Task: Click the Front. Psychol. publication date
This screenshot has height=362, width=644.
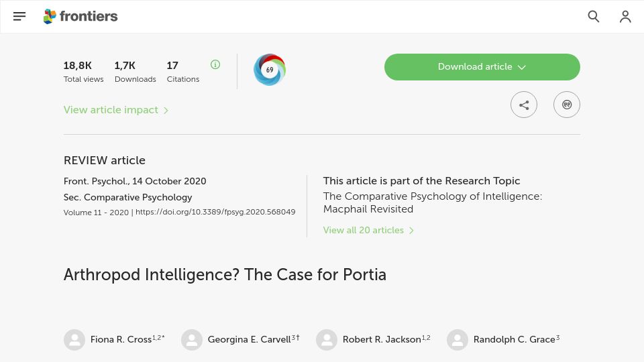Action: tap(135, 181)
